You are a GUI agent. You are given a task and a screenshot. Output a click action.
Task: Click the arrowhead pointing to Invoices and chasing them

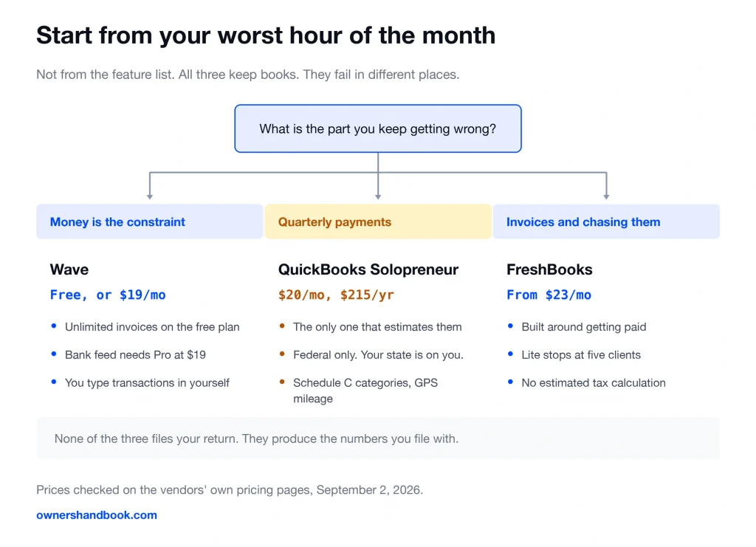607,196
